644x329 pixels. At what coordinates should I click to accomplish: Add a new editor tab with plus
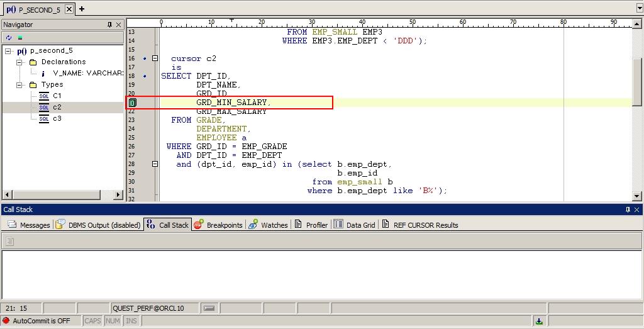click(x=82, y=9)
